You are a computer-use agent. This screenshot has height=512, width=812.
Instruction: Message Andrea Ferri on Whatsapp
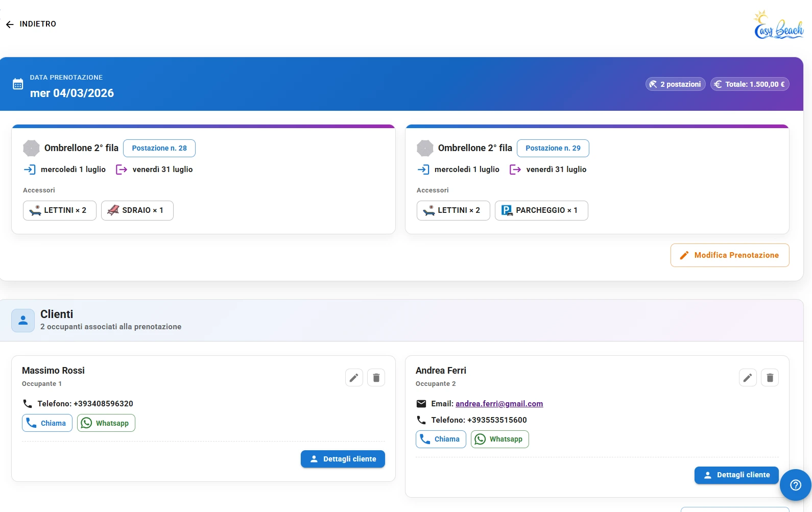(x=499, y=439)
